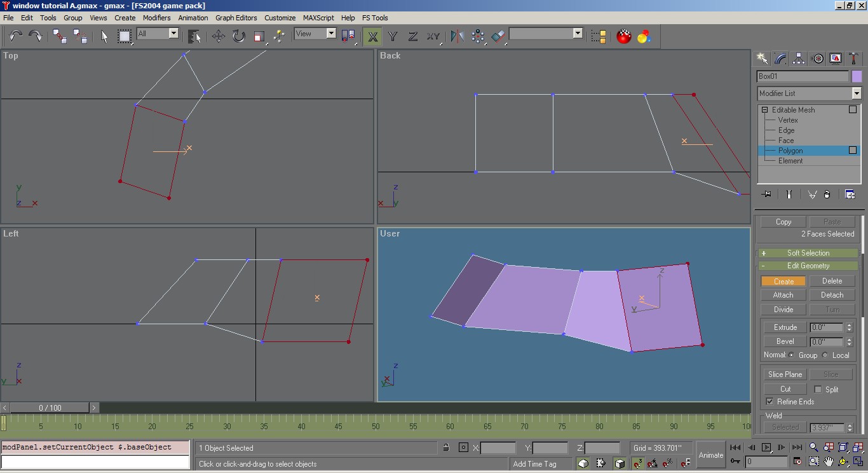
Task: Restrict transforms to the Y axis
Action: [393, 36]
